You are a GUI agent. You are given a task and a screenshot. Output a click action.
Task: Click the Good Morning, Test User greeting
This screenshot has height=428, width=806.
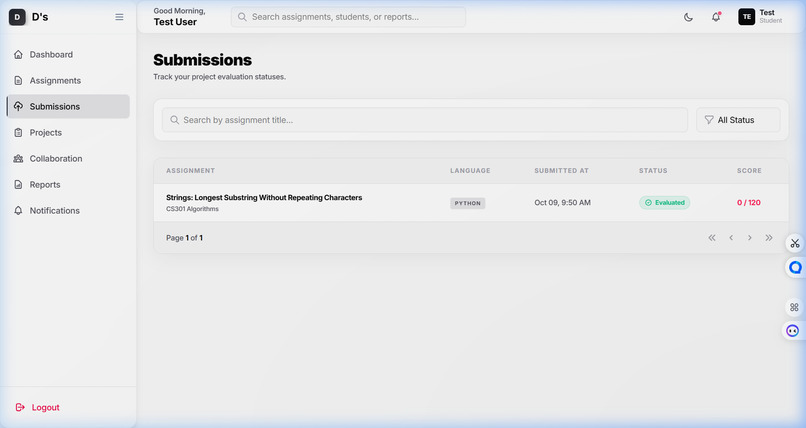[179, 16]
